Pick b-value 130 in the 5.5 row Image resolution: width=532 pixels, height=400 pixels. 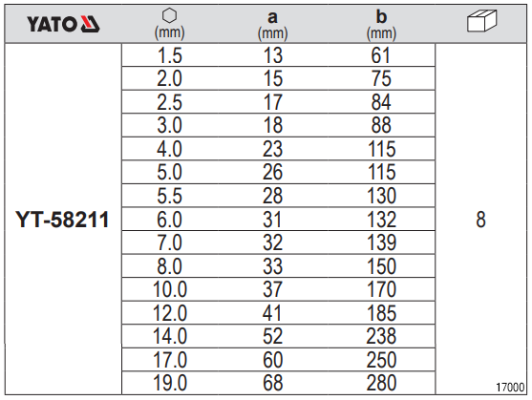point(382,196)
